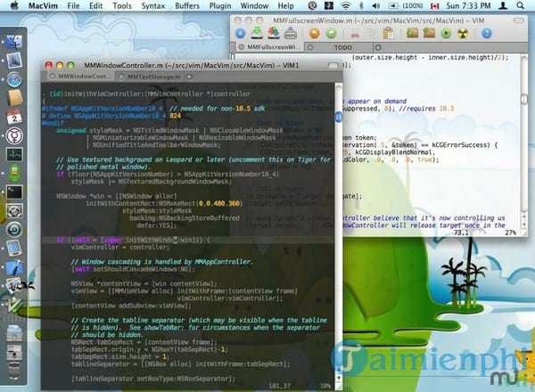Open Spotlight search magnifier icon
The height and width of the screenshot is (392, 535).
(520, 6)
